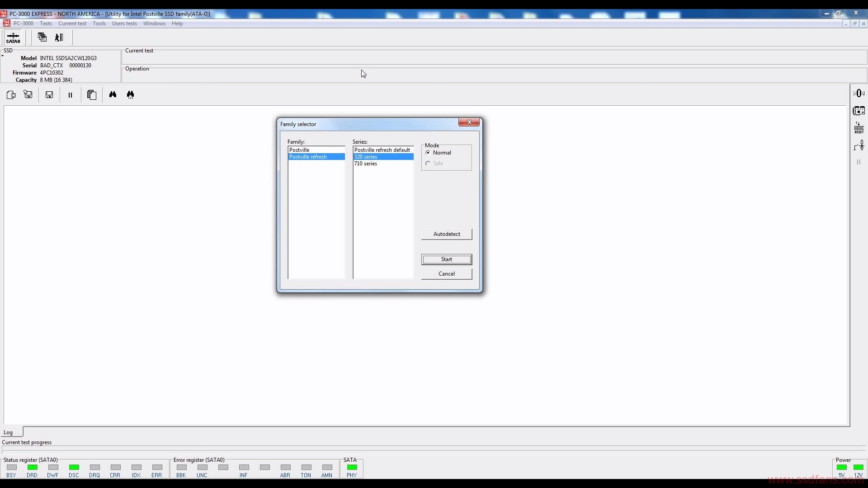Screen dimensions: 868x488
Task: Click the model text INTEL SSDSA2CW120G3
Action: tap(68, 58)
